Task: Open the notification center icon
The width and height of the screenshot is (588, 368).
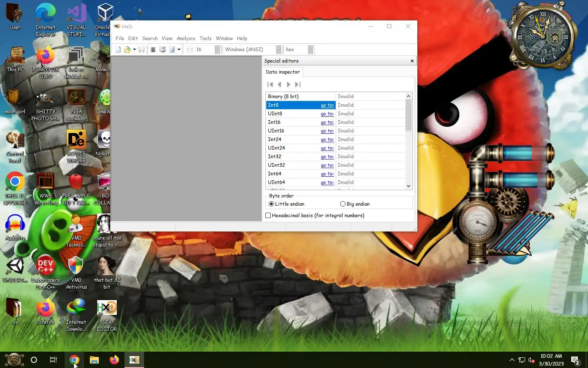Action: point(576,360)
